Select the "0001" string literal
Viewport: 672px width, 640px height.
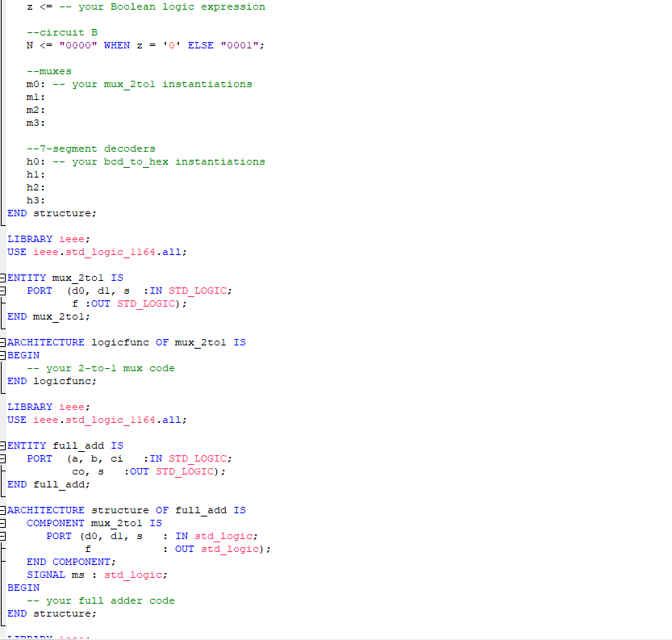(x=240, y=45)
